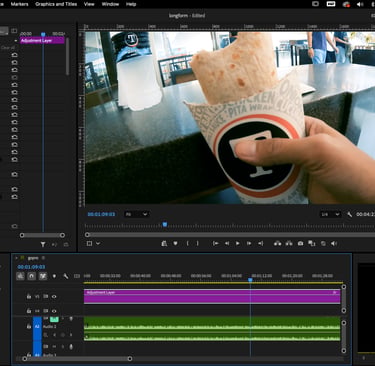
Task: Click the Mark Out bracket button
Action: 197,244
